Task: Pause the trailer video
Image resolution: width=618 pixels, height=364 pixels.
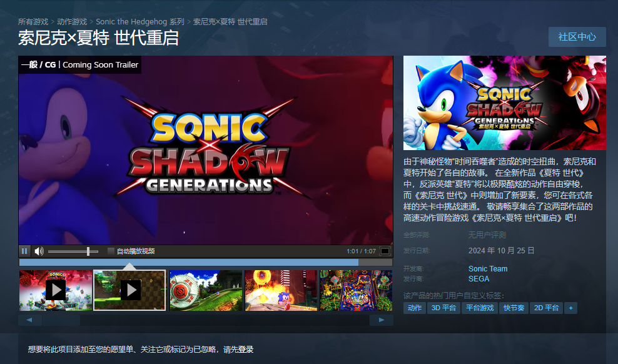Action: click(x=24, y=251)
